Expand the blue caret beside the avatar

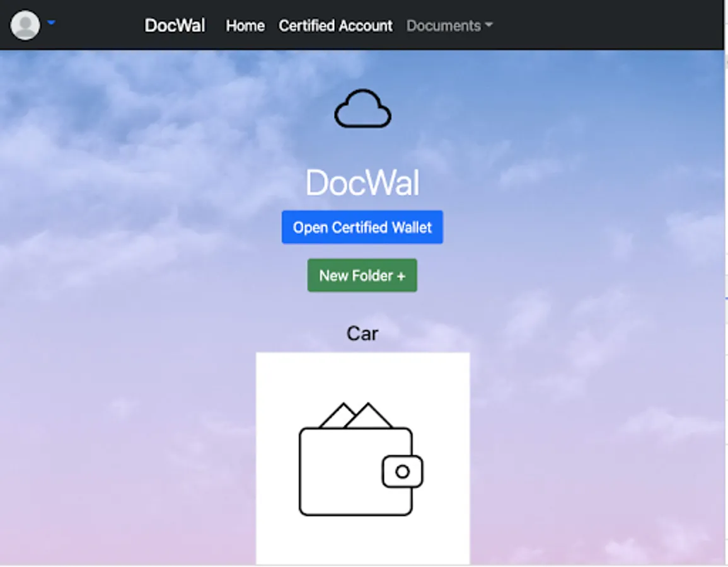coord(51,22)
